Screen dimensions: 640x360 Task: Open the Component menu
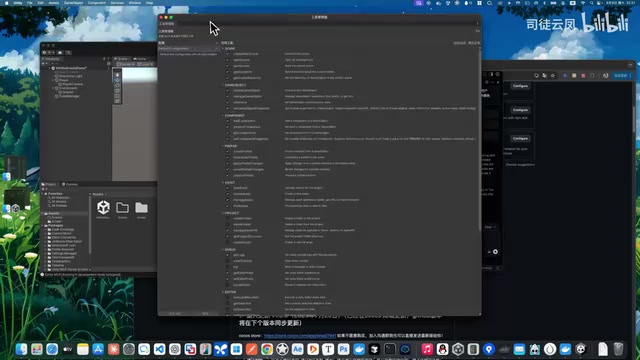97,2
